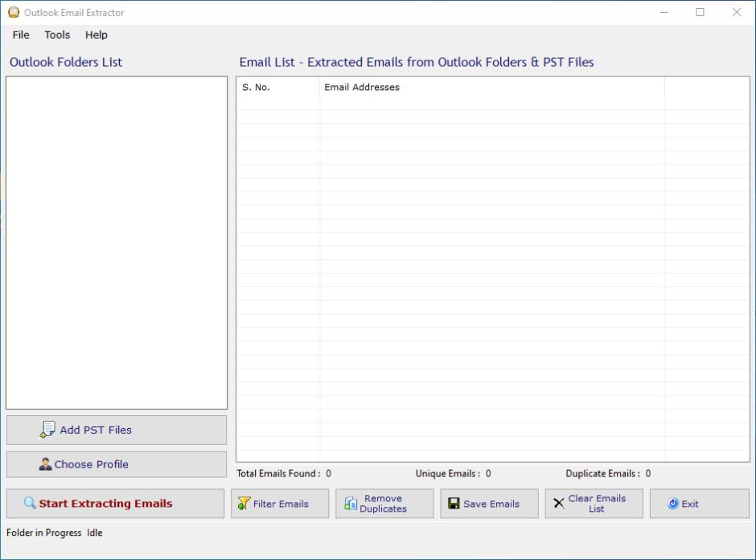Close the Outlook Email Extractor window
The height and width of the screenshot is (560, 756).
(x=736, y=12)
